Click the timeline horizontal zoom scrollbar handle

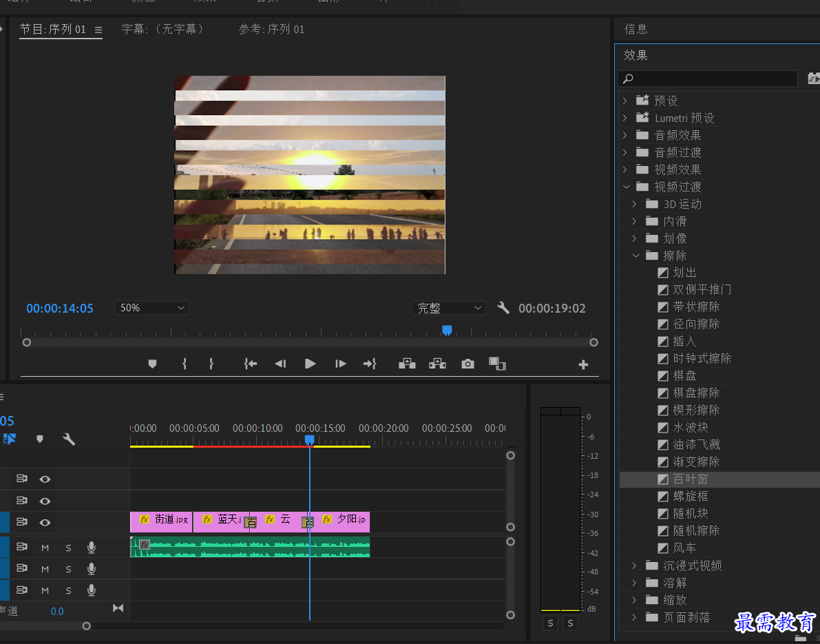(87, 626)
